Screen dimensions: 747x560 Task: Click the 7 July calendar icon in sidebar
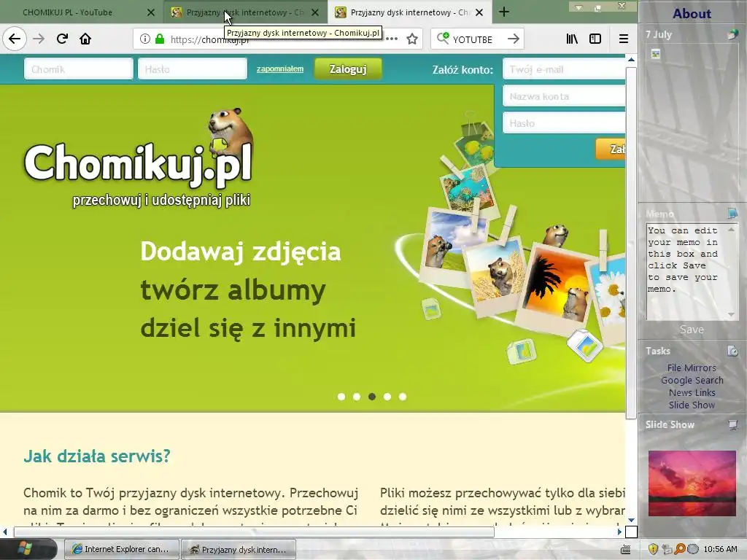point(732,34)
